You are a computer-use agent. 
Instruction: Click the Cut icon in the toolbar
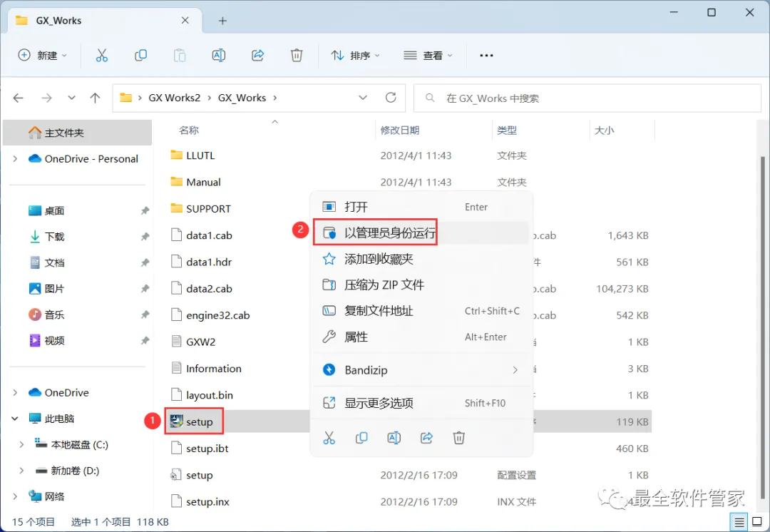(x=102, y=56)
